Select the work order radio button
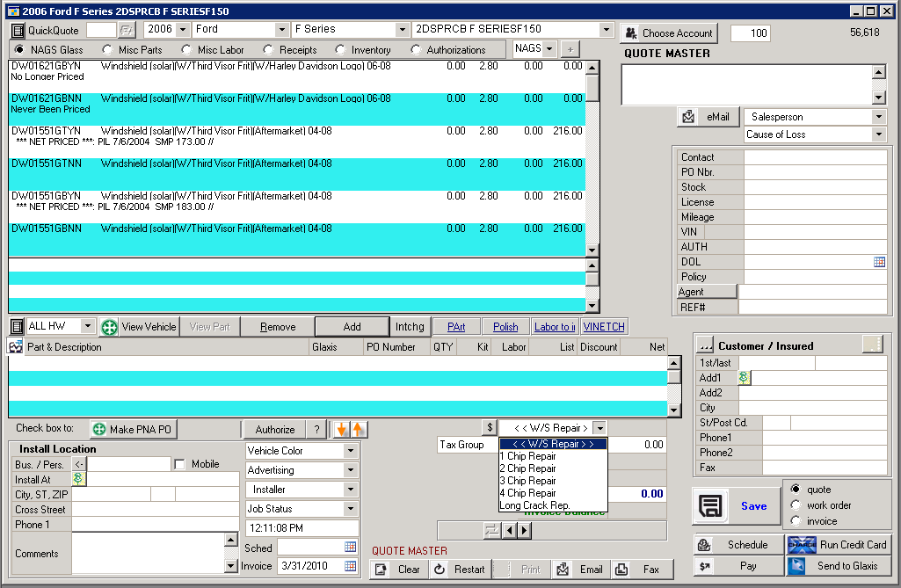Viewport: 901px width, 588px height. click(x=796, y=505)
